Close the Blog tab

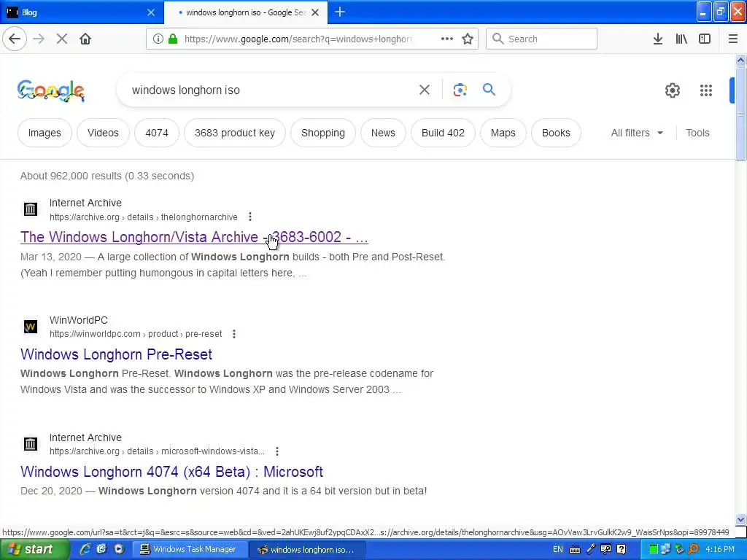point(151,12)
